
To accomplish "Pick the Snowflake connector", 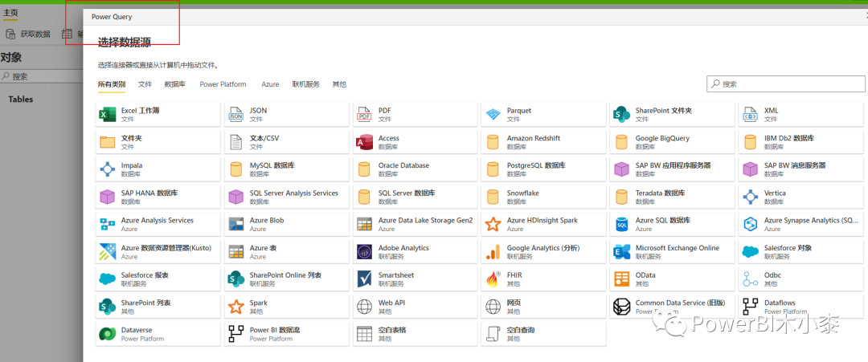I will (543, 197).
